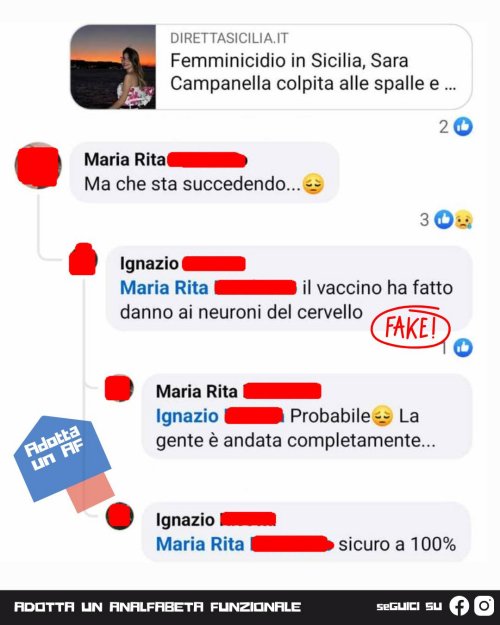Open the Femminicidio in Sicilia headline

pos(313,72)
